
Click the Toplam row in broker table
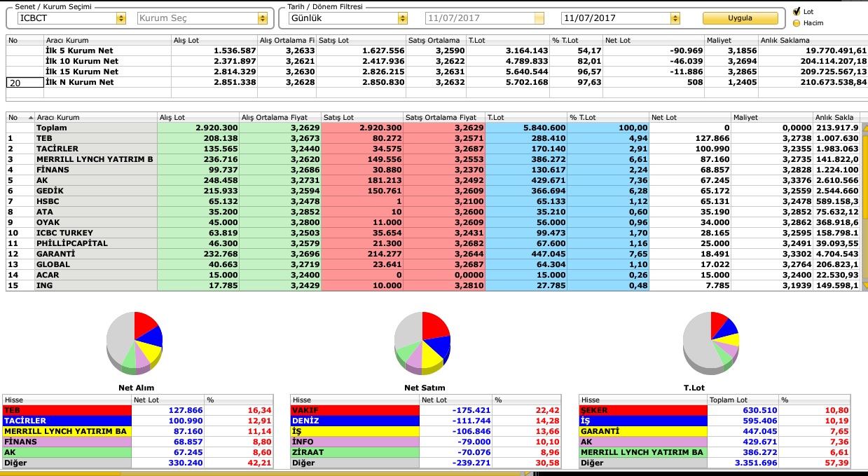pos(433,128)
